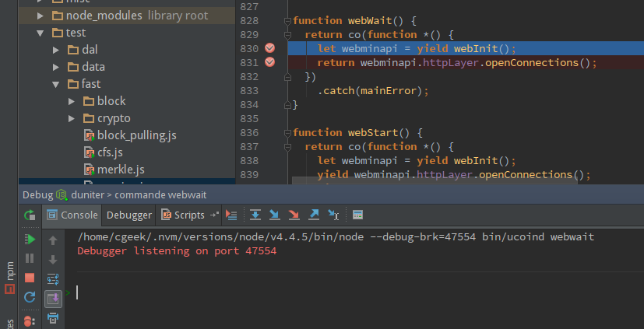
Task: Click line number 833 in gutter
Action: click(249, 90)
